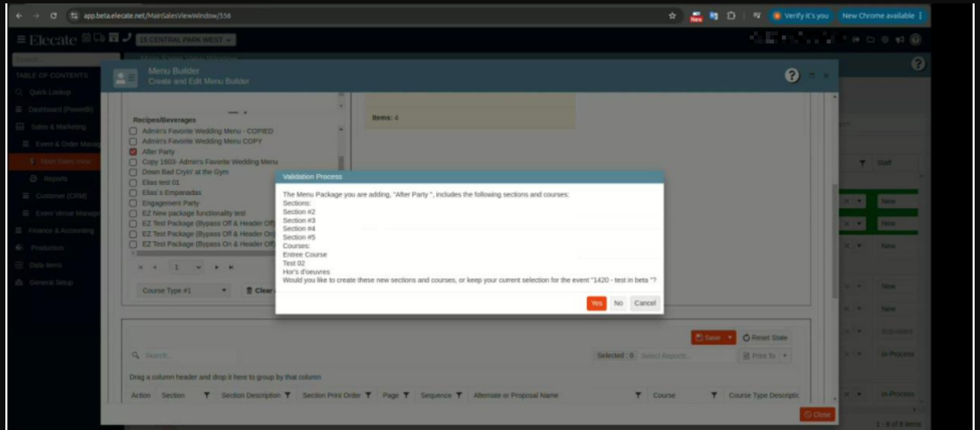The width and height of the screenshot is (980, 430).
Task: Click browser reload icon
Action: (x=54, y=15)
